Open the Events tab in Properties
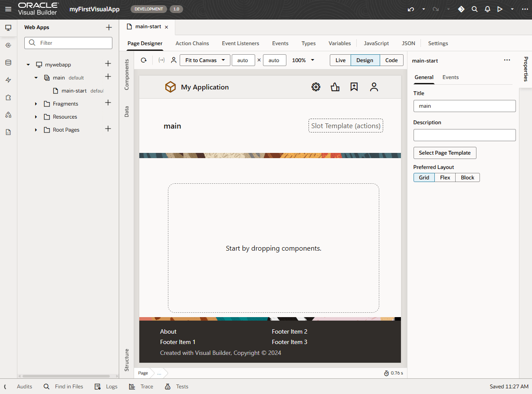 [x=450, y=77]
